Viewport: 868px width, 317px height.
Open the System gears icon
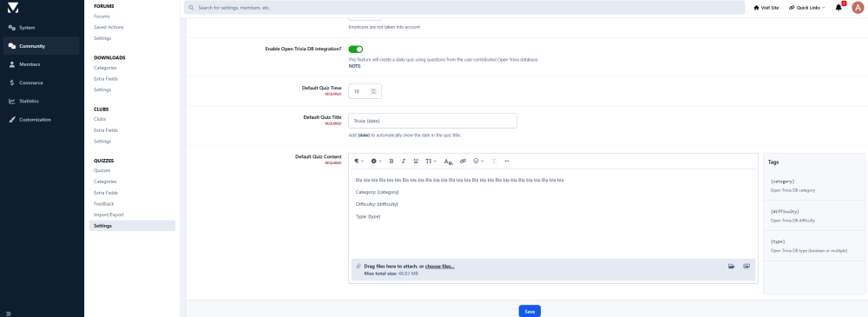point(11,28)
